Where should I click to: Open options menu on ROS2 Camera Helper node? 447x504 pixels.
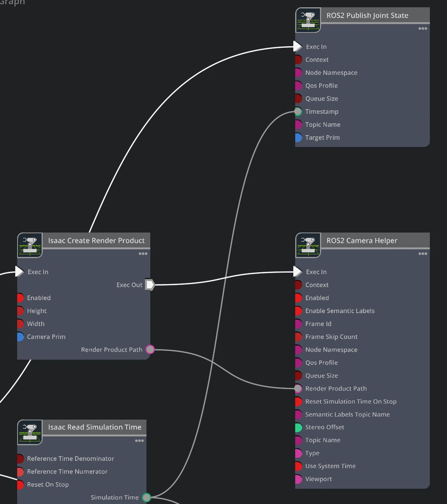point(423,254)
